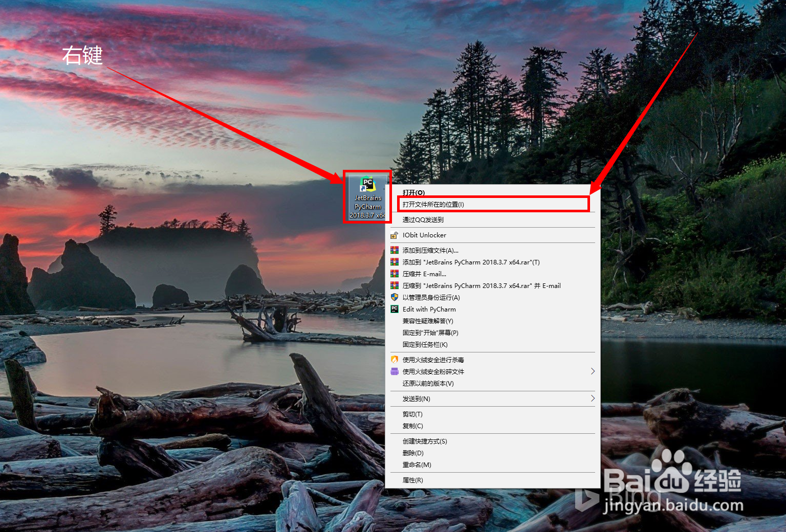Choose 还原以前的版本(V) menu entry

(492, 383)
